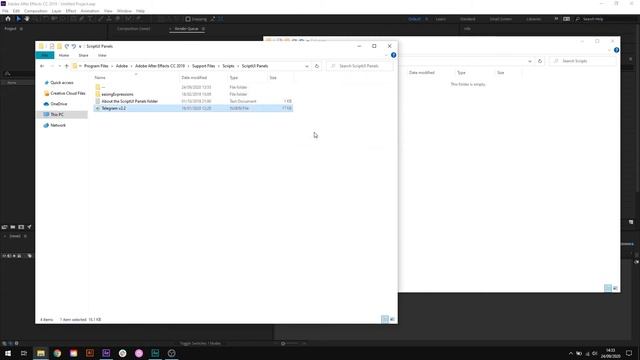The height and width of the screenshot is (360, 640).
Task: Click Scripts in the address breadcrumb
Action: click(228, 66)
